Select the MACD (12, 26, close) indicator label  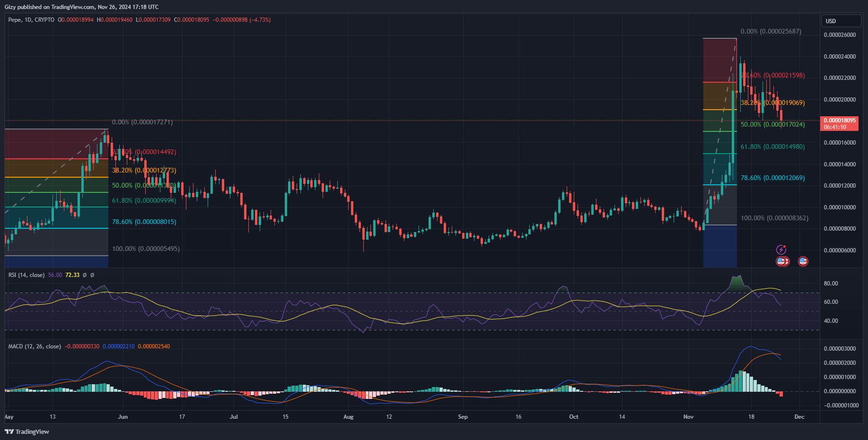pos(35,346)
